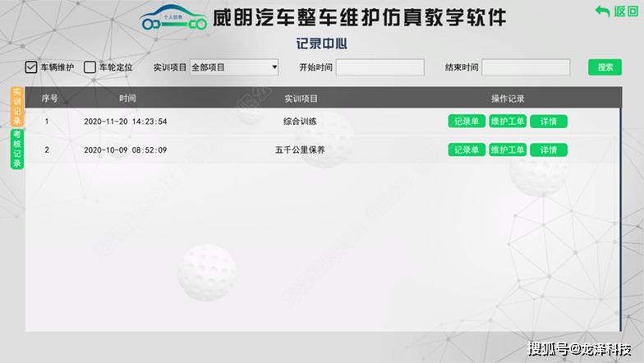This screenshot has width=644, height=363.
Task: Open 维护工单 for 综合训练 row
Action: pos(508,122)
